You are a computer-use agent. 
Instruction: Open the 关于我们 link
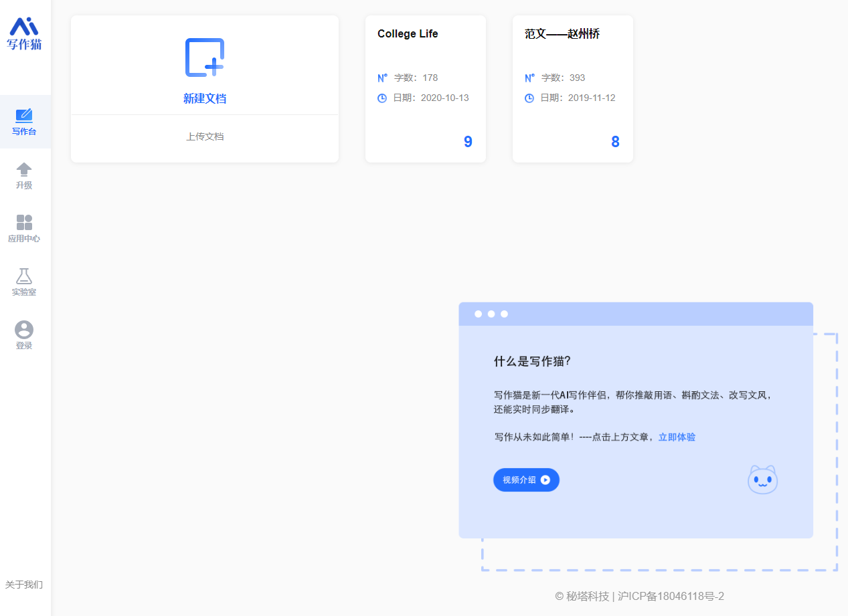pyautogui.click(x=24, y=585)
